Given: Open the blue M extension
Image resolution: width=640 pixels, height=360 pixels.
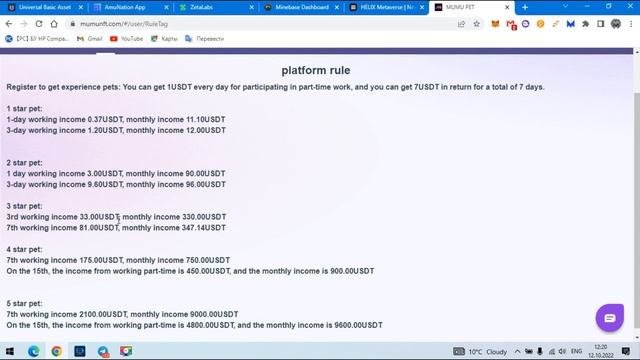Looking at the screenshot, I should (571, 24).
